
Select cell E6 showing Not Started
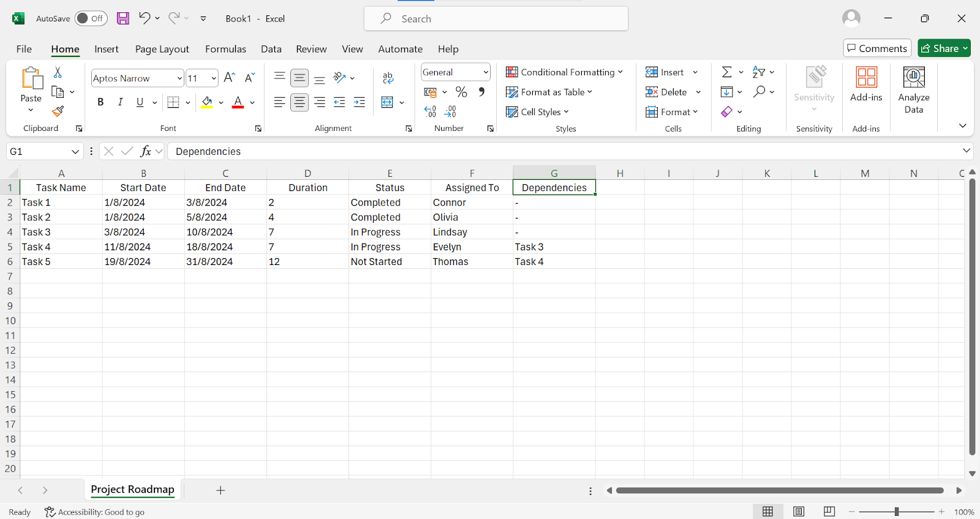tap(390, 261)
